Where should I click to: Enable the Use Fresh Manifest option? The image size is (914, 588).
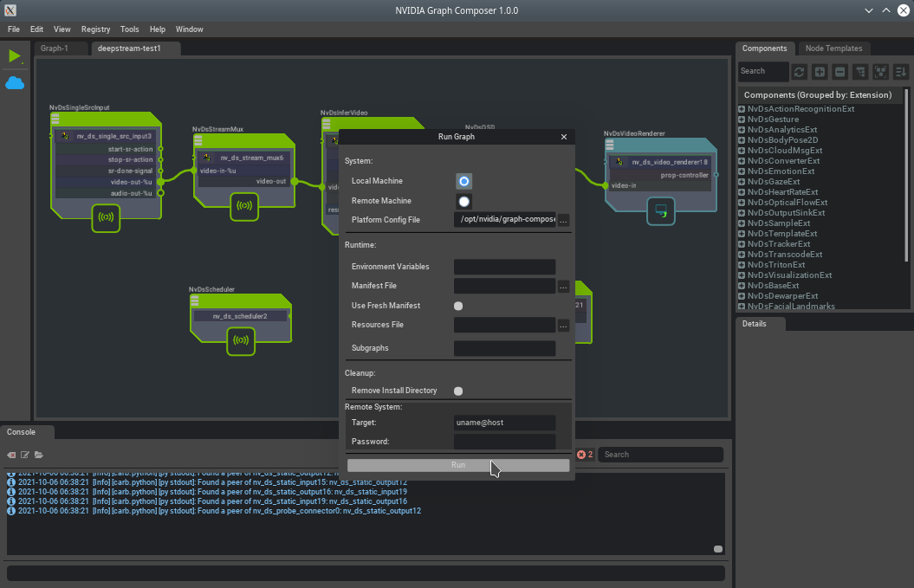458,306
